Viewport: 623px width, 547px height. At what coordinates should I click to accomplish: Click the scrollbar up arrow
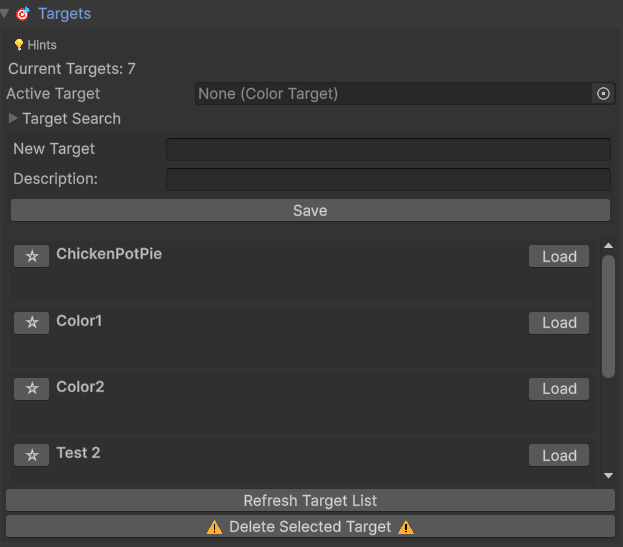point(608,245)
